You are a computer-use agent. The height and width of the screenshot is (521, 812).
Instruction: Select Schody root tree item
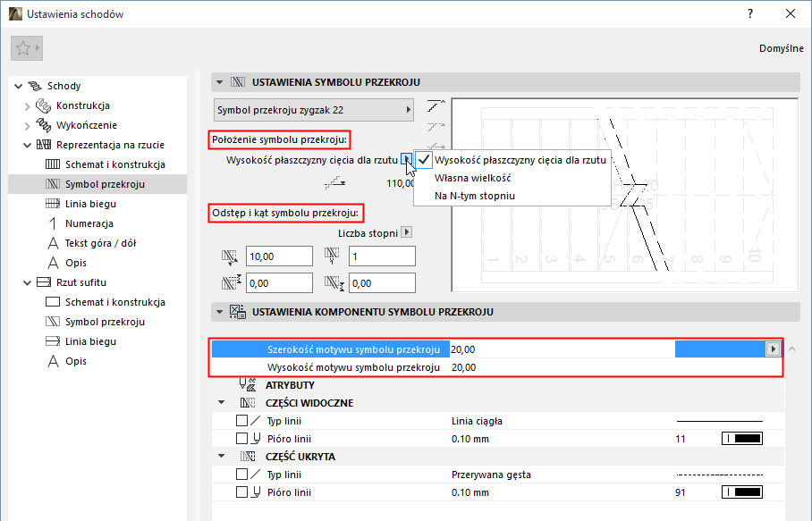click(63, 86)
